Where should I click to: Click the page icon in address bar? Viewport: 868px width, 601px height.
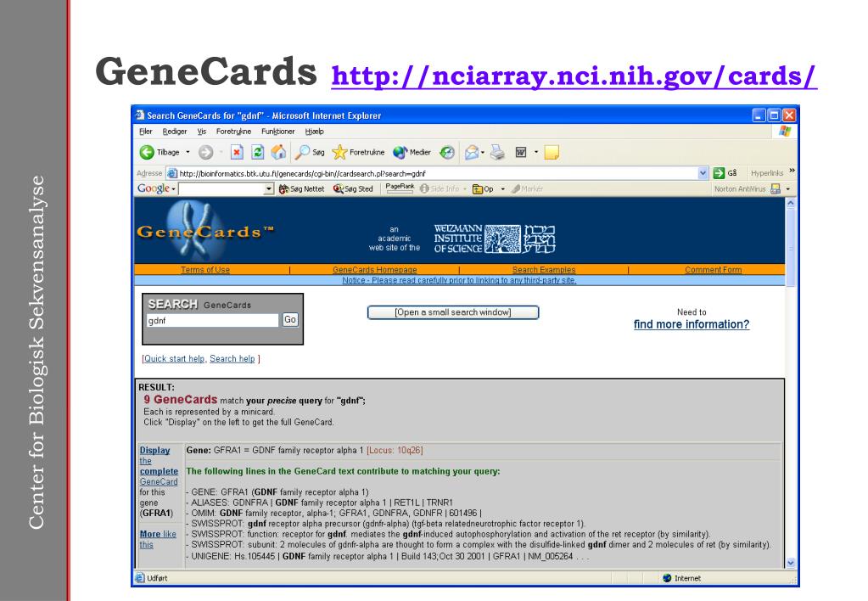click(x=172, y=173)
